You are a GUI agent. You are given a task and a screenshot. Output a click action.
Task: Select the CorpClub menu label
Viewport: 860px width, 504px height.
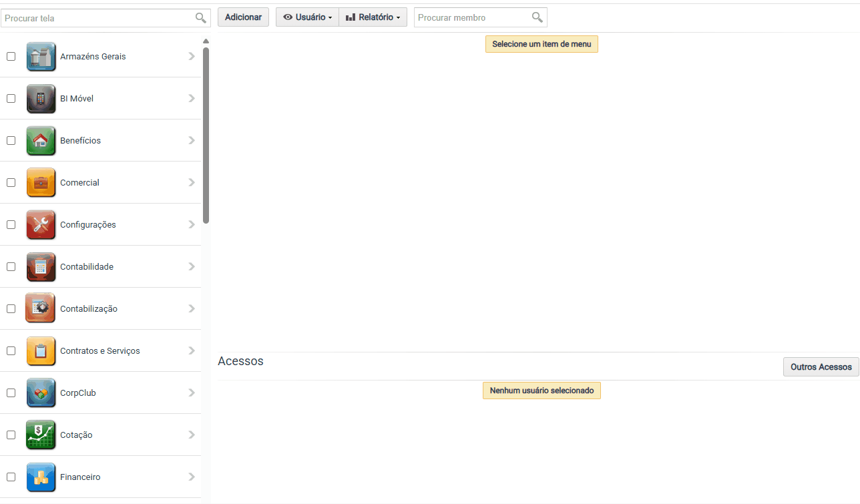(x=78, y=393)
